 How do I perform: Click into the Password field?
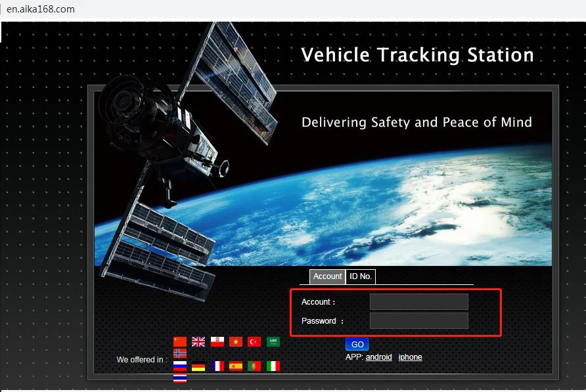tap(419, 320)
